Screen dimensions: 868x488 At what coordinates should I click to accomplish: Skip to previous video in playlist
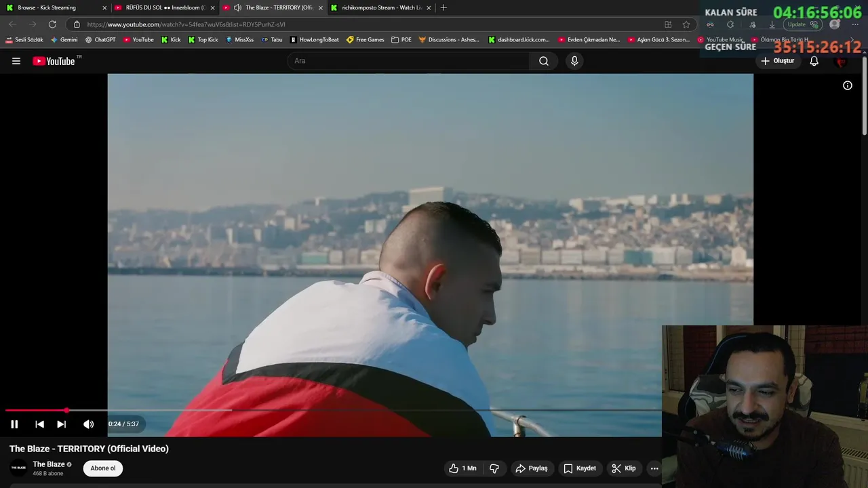(x=39, y=424)
